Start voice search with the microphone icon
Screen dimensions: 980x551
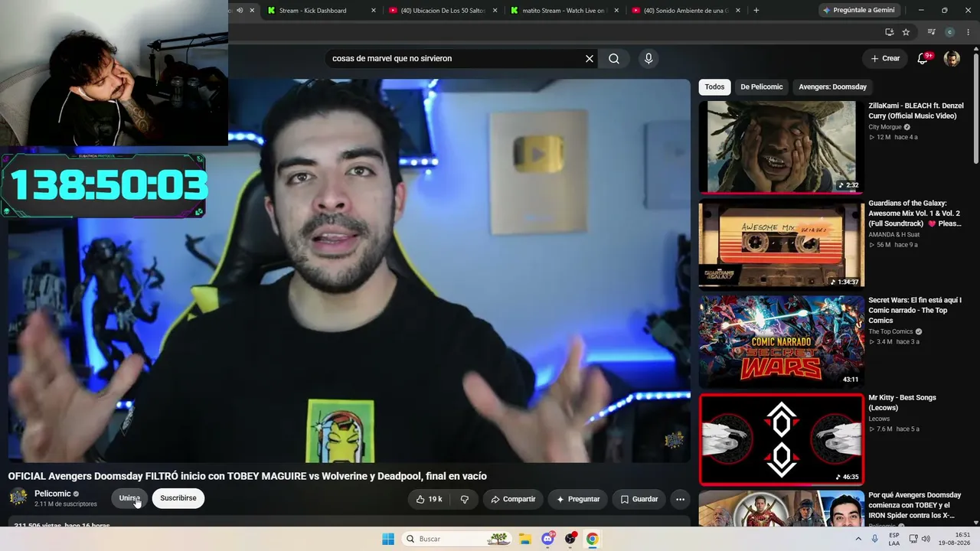pyautogui.click(x=648, y=59)
